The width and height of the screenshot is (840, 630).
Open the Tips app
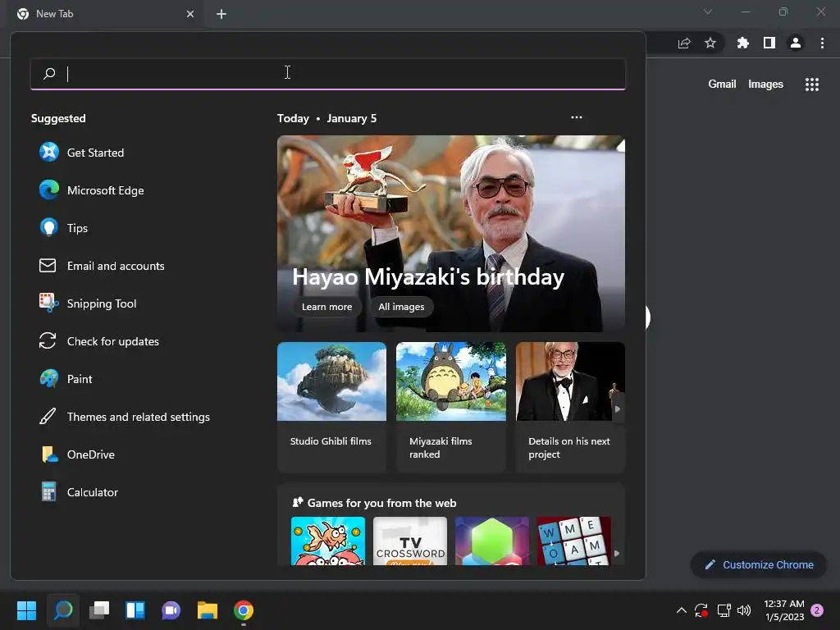[63, 228]
